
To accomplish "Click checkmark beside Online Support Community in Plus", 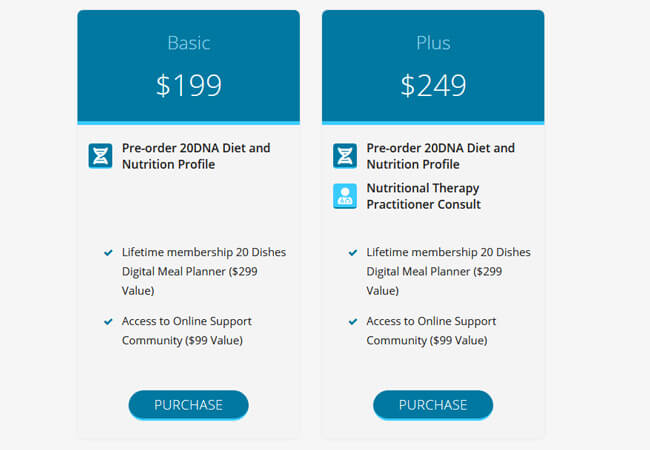I will coord(353,321).
